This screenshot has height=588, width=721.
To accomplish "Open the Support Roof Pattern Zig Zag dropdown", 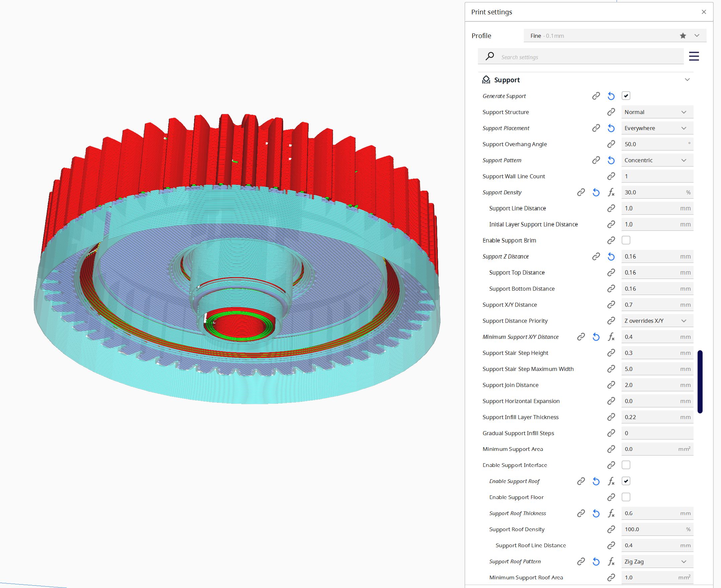I will [x=656, y=561].
